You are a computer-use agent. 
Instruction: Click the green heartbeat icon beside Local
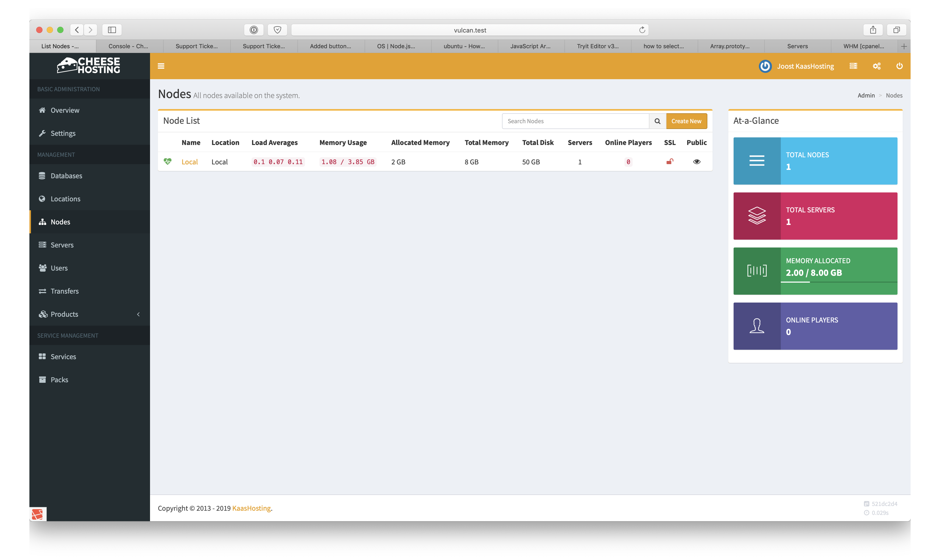point(168,161)
